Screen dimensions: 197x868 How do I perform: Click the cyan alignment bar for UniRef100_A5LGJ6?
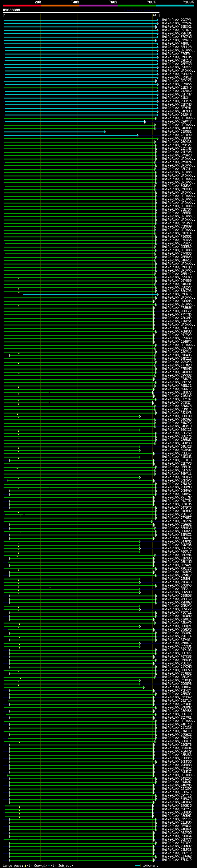90,294
